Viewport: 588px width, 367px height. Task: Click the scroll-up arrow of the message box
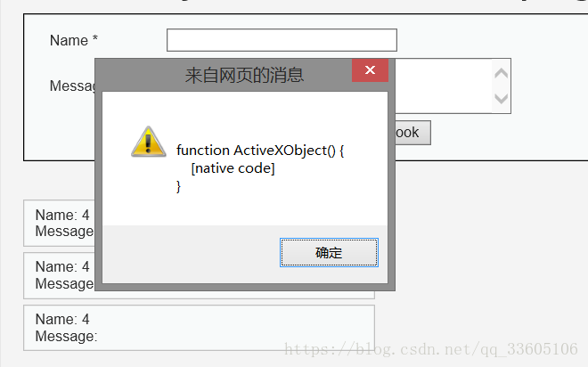[501, 73]
